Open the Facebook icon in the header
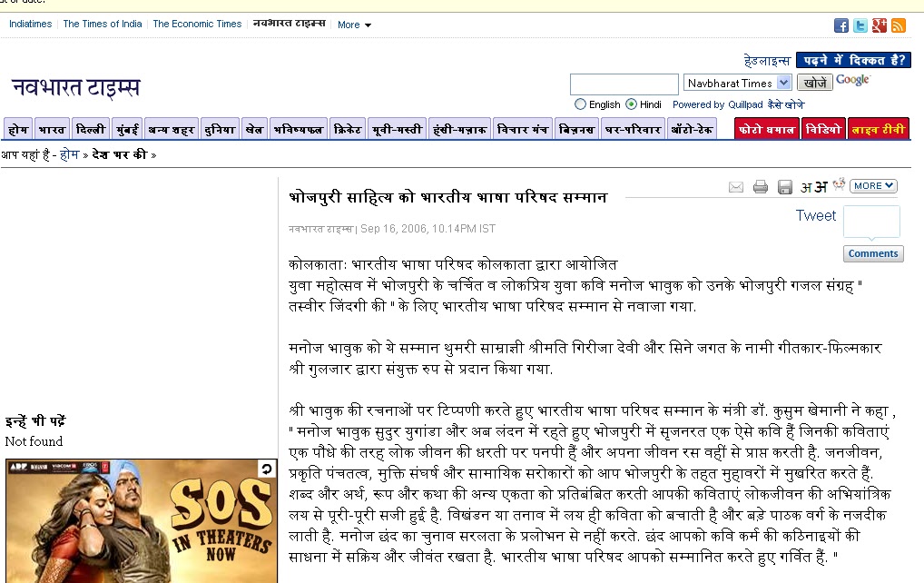 840,25
